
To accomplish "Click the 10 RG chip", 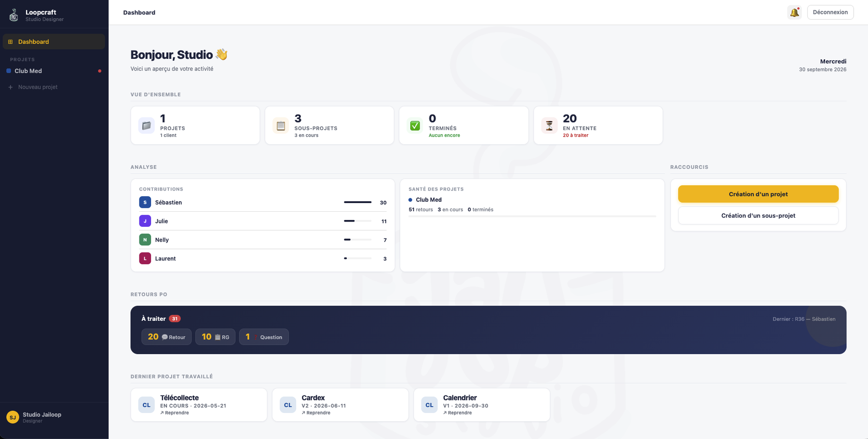I will (215, 337).
